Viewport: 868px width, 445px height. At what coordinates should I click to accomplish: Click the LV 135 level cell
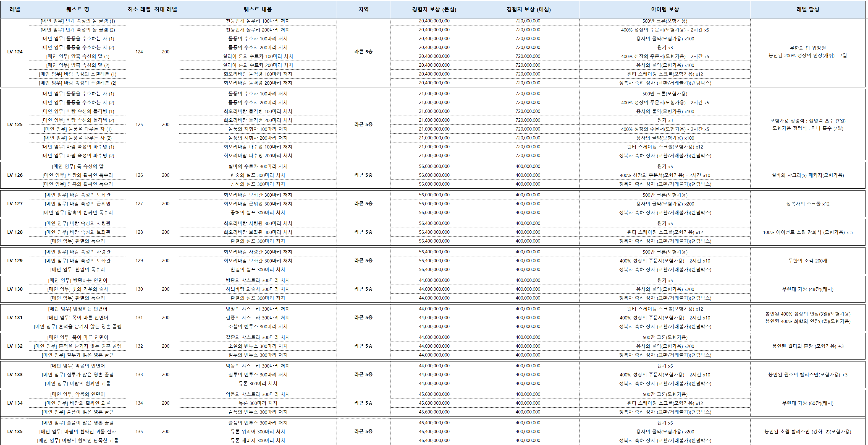pos(15,431)
